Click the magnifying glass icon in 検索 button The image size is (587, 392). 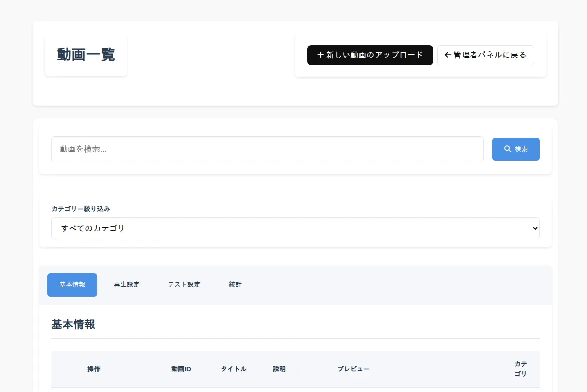507,149
